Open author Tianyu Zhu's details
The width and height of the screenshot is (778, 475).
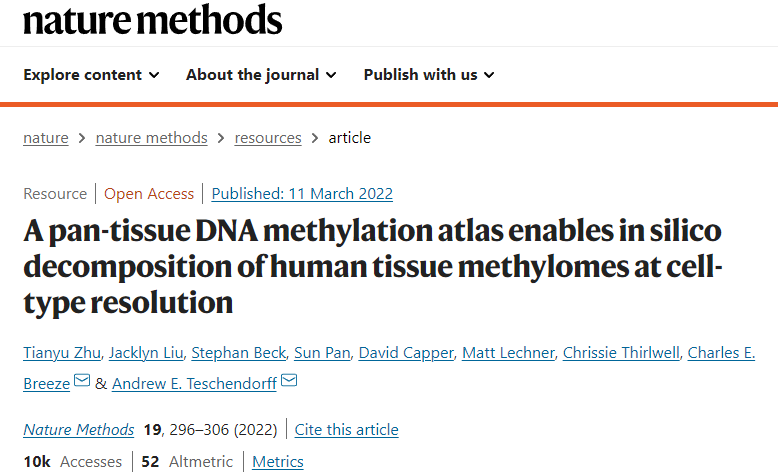coord(62,352)
